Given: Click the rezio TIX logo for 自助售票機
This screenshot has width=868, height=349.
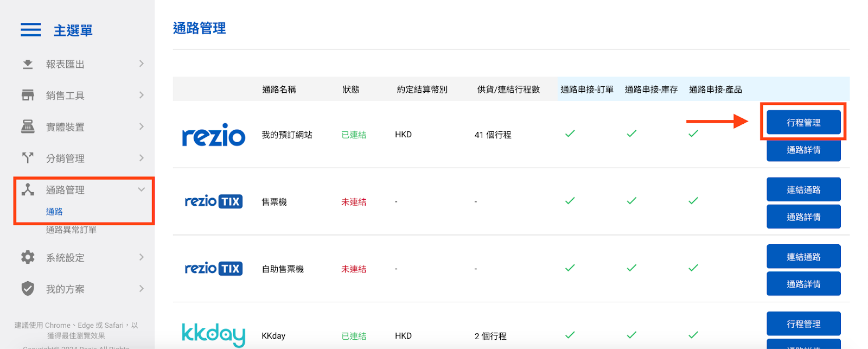Looking at the screenshot, I should pyautogui.click(x=214, y=269).
